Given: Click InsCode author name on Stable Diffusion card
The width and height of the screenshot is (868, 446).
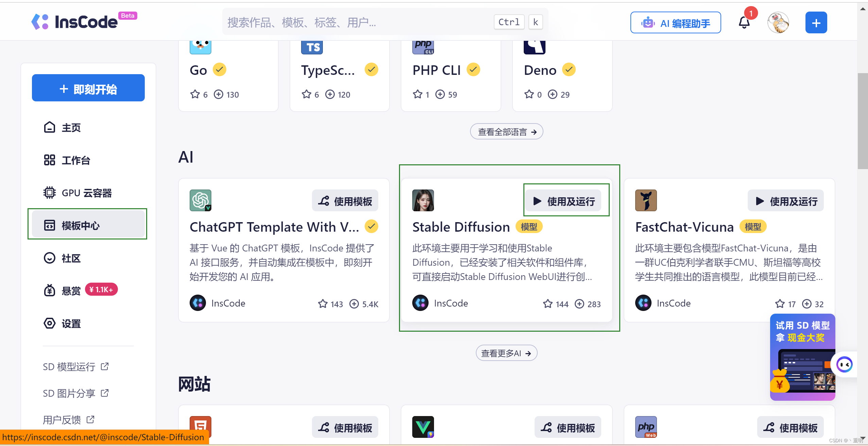Looking at the screenshot, I should [451, 303].
